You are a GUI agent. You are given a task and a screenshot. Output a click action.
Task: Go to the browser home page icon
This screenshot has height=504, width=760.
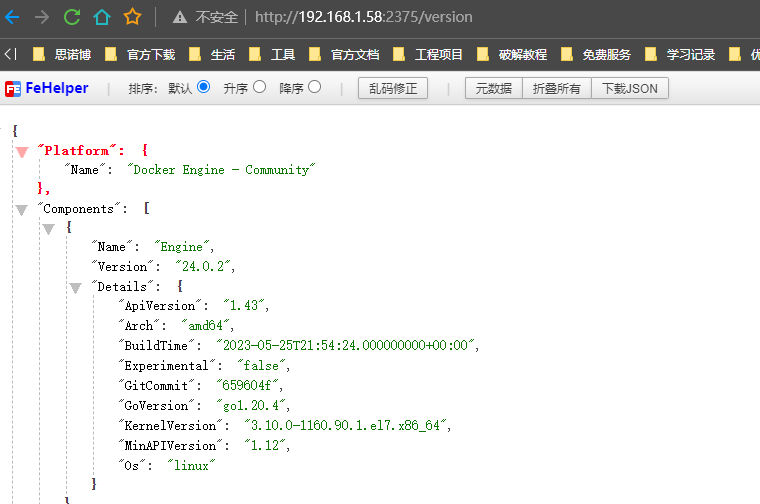coord(101,17)
